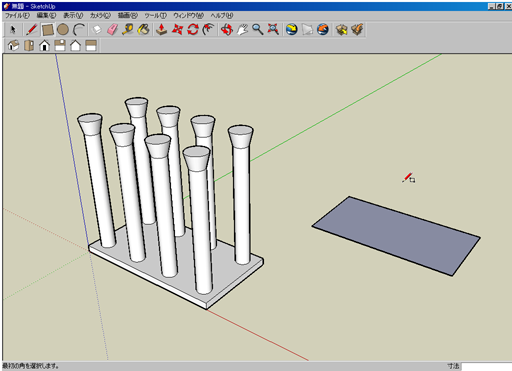
Task: Select the Pan hand tool
Action: (242, 30)
